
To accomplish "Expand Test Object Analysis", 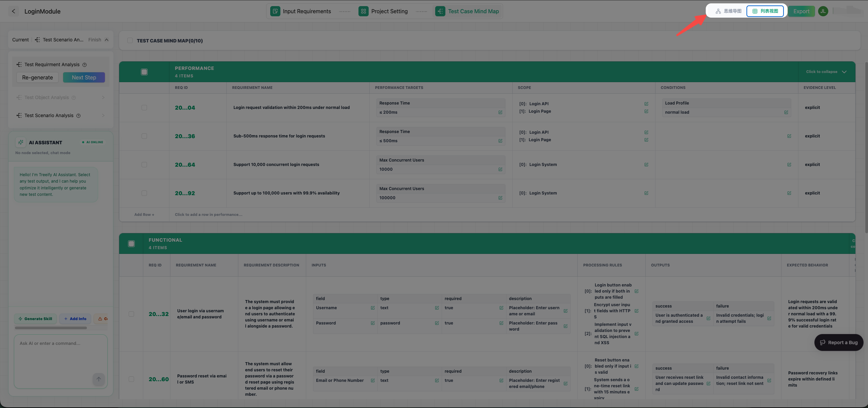I will [x=103, y=97].
